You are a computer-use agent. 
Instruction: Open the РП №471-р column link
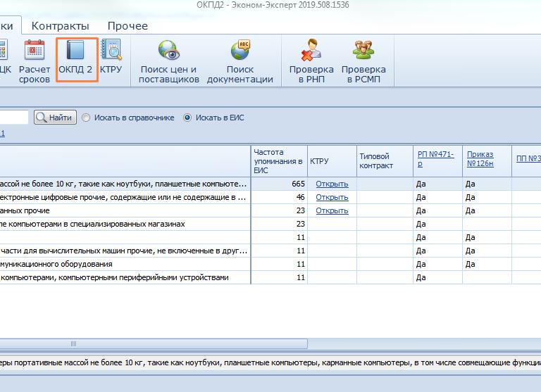pyautogui.click(x=435, y=159)
